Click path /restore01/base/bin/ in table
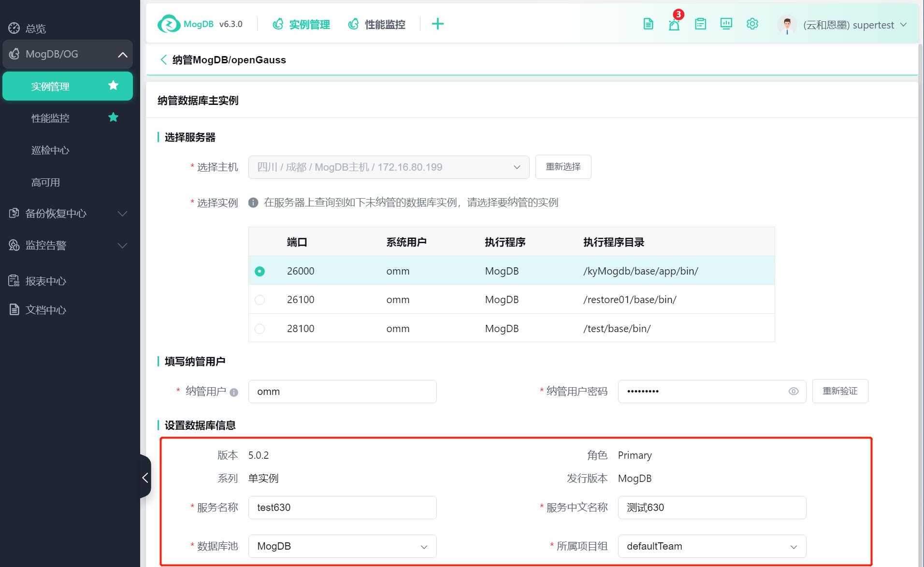The height and width of the screenshot is (567, 924). click(x=630, y=300)
